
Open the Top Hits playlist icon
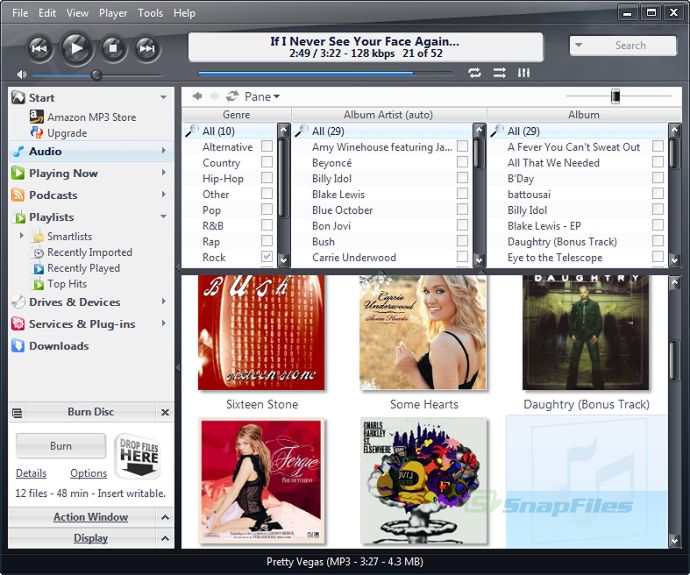tap(39, 284)
